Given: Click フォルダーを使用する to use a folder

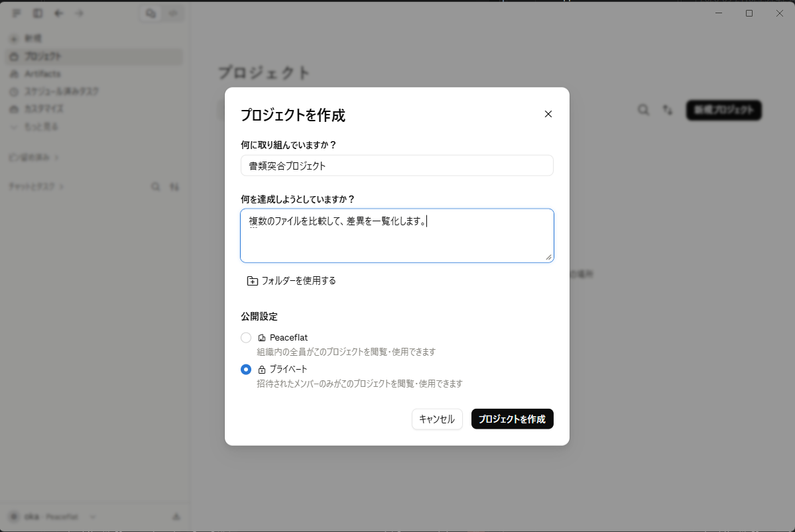Looking at the screenshot, I should [292, 281].
